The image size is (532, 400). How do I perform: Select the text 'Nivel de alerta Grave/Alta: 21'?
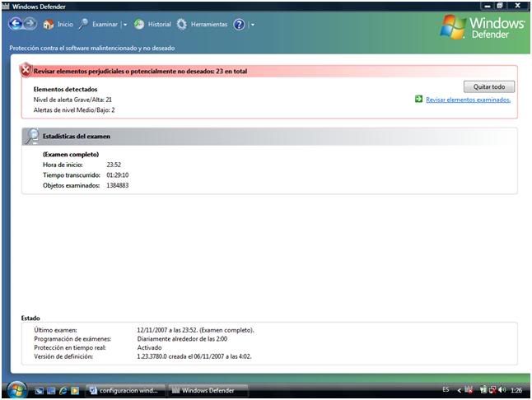click(x=72, y=100)
